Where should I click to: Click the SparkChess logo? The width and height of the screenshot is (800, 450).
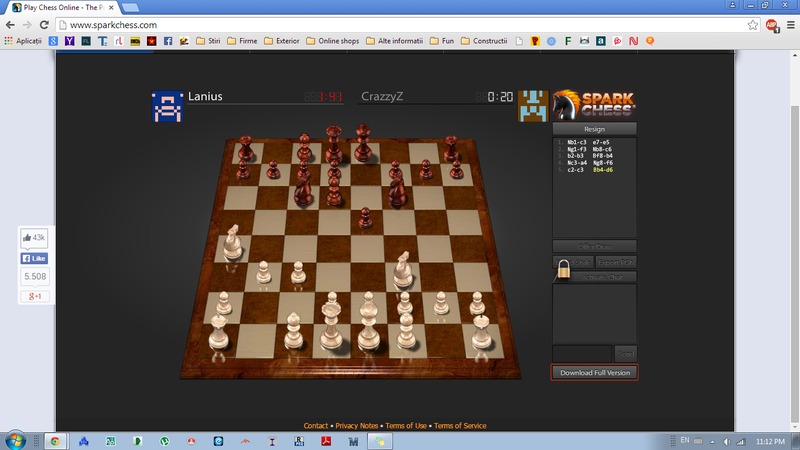tap(594, 104)
